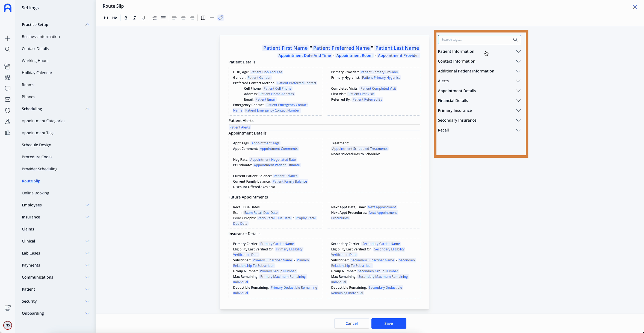Toggle italic formatting
Screen dimensions: 644x333
[x=135, y=18]
